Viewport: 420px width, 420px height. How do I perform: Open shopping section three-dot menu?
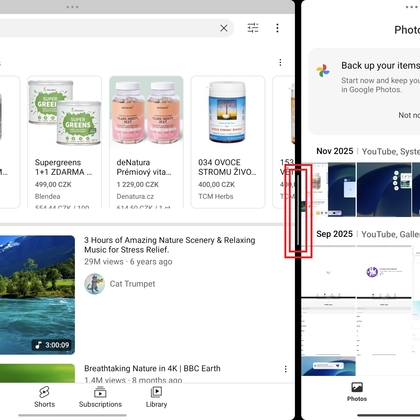[280, 62]
